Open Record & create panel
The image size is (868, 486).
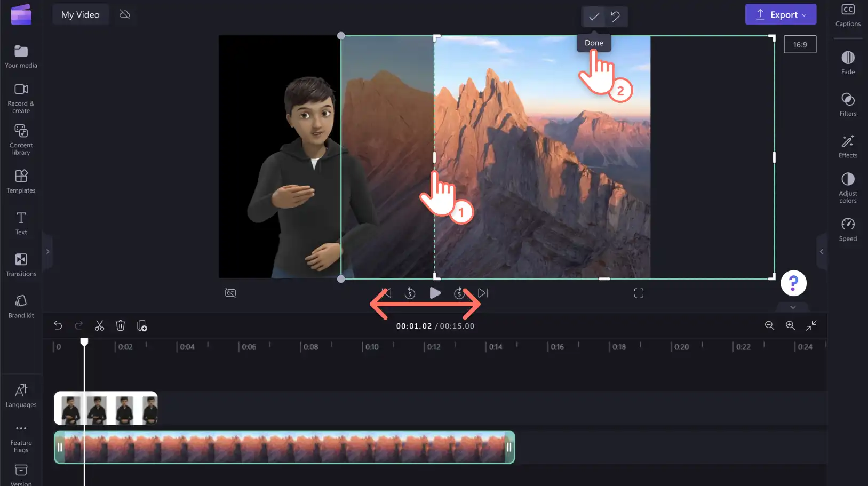pyautogui.click(x=21, y=98)
